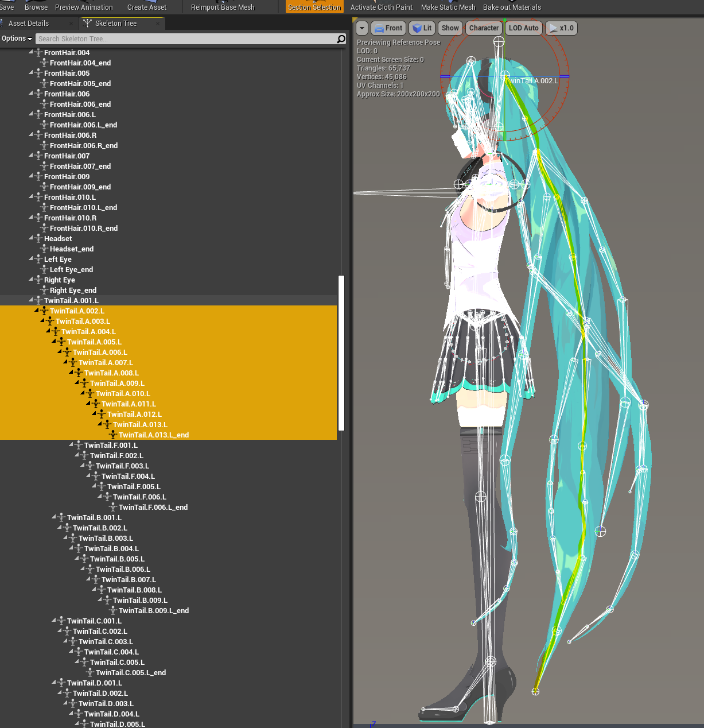This screenshot has width=704, height=728.
Task: Switch to the Asset Details tab
Action: point(29,24)
